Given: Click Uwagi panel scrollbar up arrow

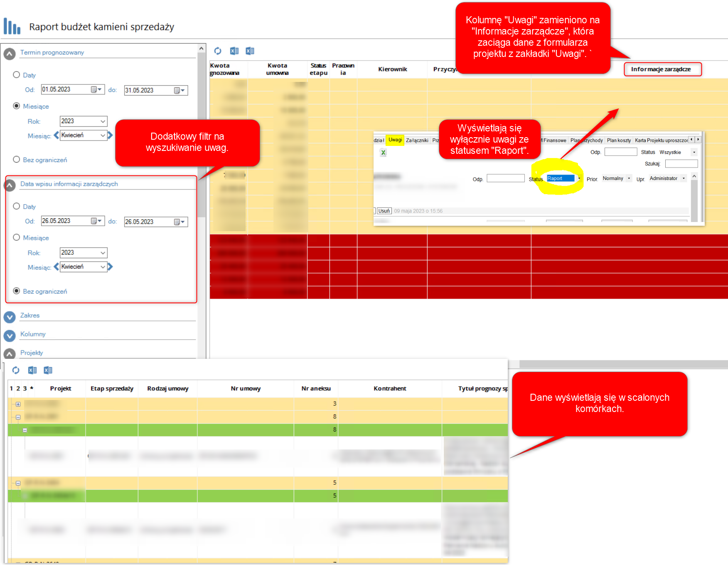Looking at the screenshot, I should (x=694, y=176).
